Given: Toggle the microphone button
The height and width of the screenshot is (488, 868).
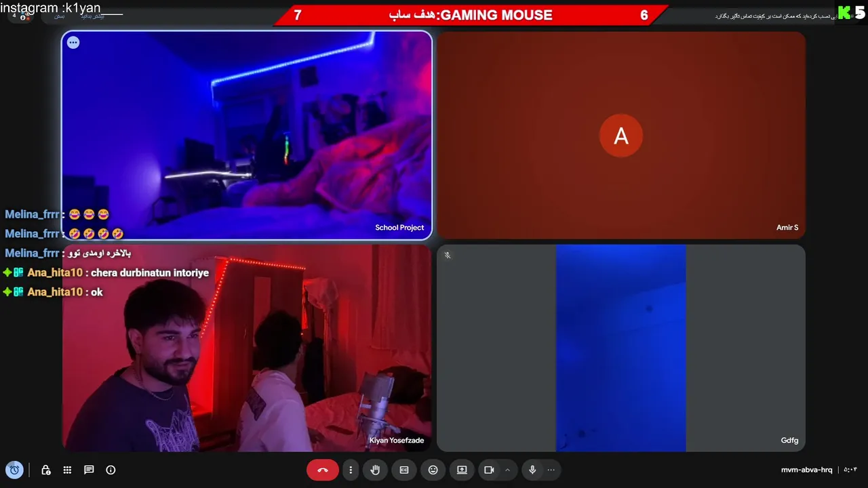Looking at the screenshot, I should 532,470.
